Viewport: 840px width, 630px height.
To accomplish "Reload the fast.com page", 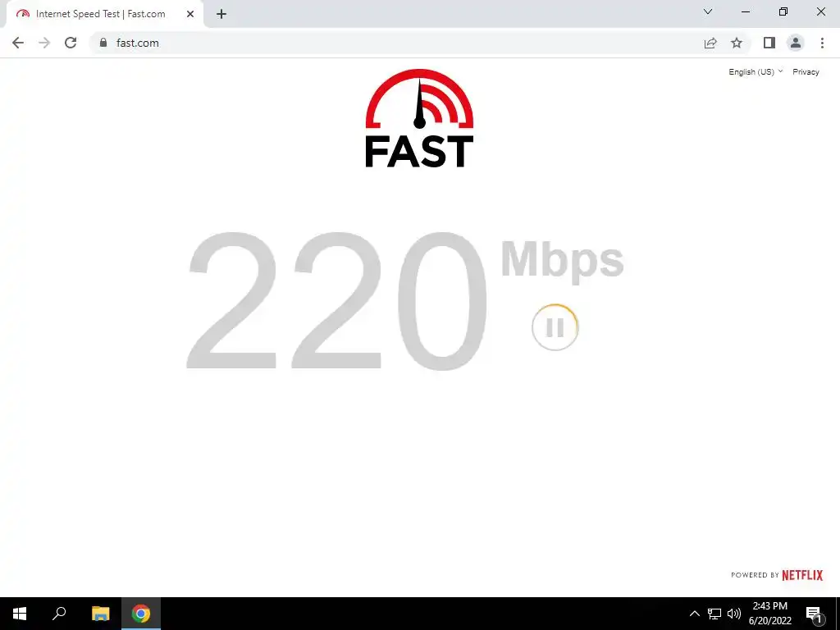I will [x=71, y=43].
